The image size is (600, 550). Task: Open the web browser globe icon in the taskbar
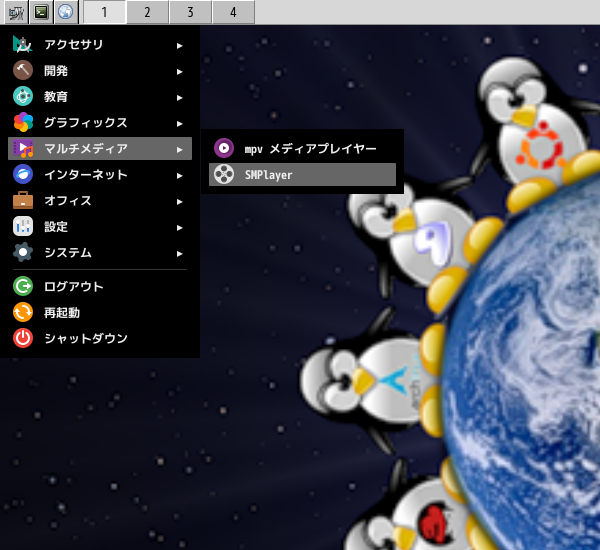coord(66,12)
